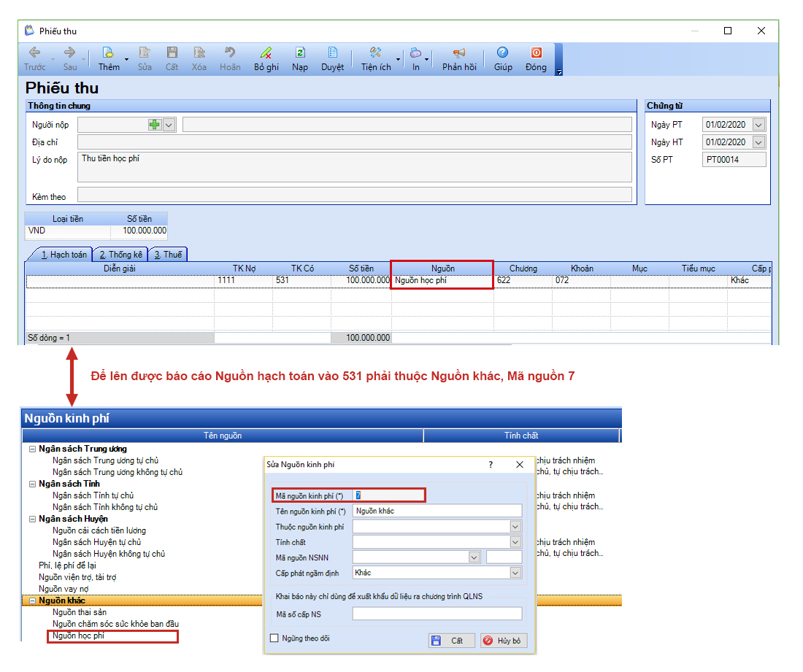
Task: Select Ngân sách Tỉnh không tự chủ row
Action: (x=105, y=507)
